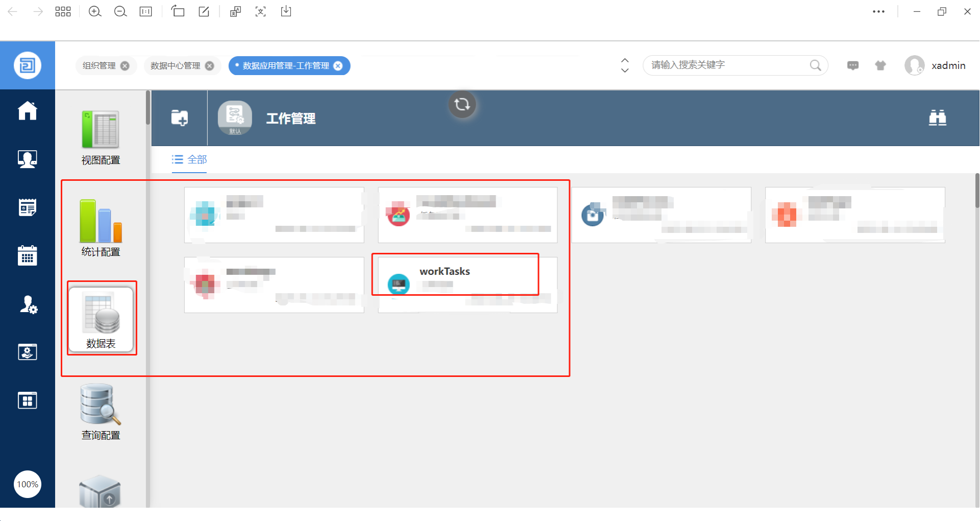Open the blurred card with blue camera icon

[661, 215]
